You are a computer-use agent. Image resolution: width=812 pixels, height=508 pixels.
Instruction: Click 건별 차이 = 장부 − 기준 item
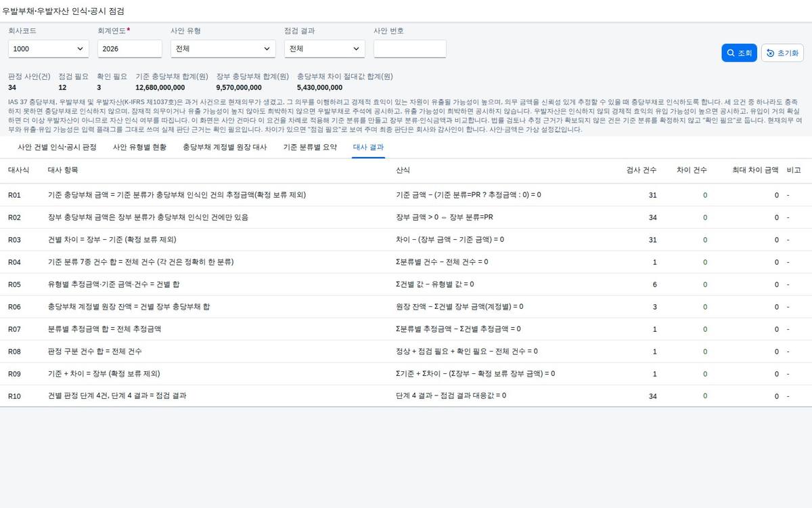click(x=112, y=240)
